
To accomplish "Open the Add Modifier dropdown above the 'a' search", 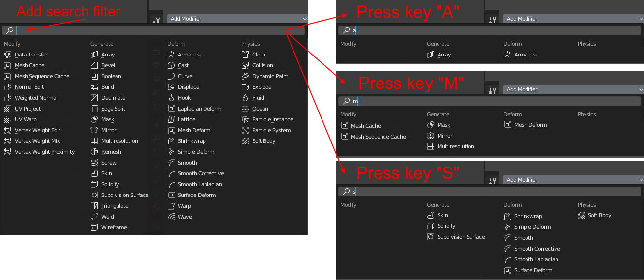I will coord(573,19).
